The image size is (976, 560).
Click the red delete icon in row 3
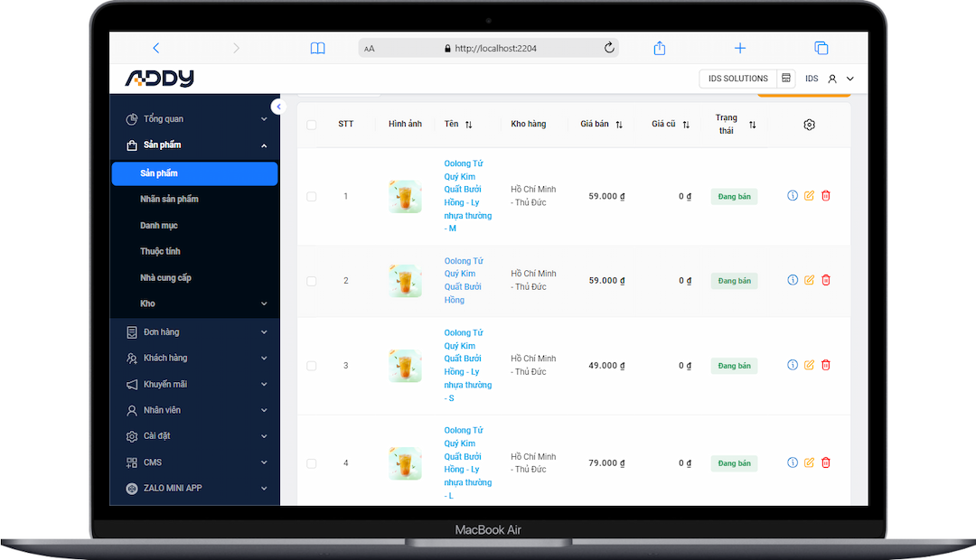825,365
